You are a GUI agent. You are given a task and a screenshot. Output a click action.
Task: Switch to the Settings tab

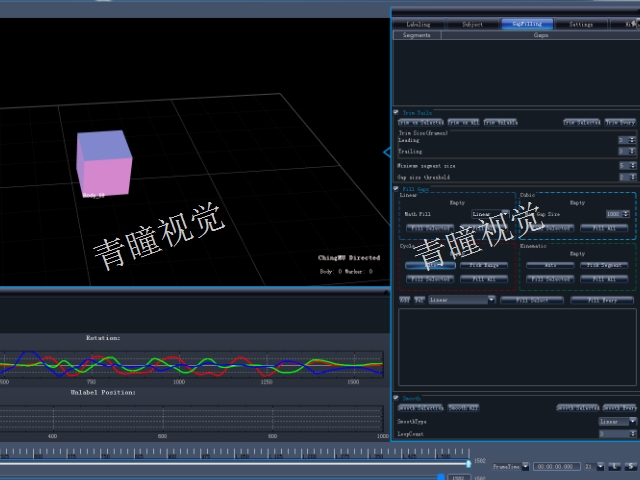(x=580, y=24)
